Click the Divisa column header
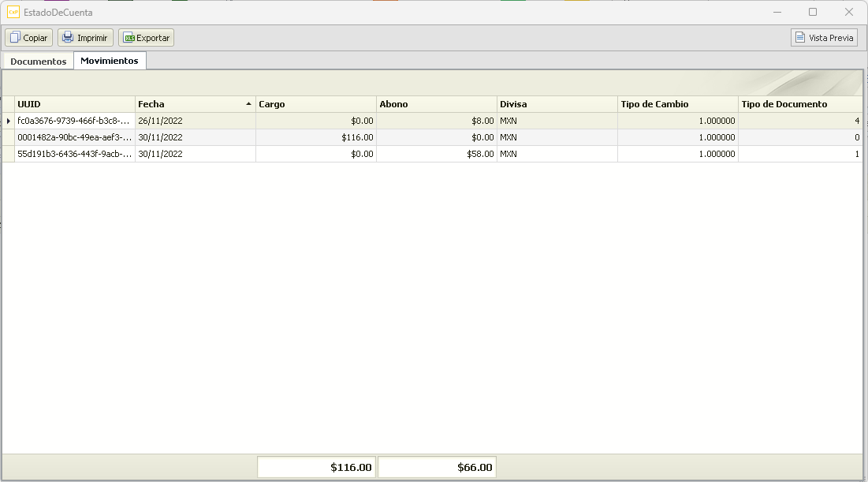Image resolution: width=868 pixels, height=482 pixels. (557, 104)
